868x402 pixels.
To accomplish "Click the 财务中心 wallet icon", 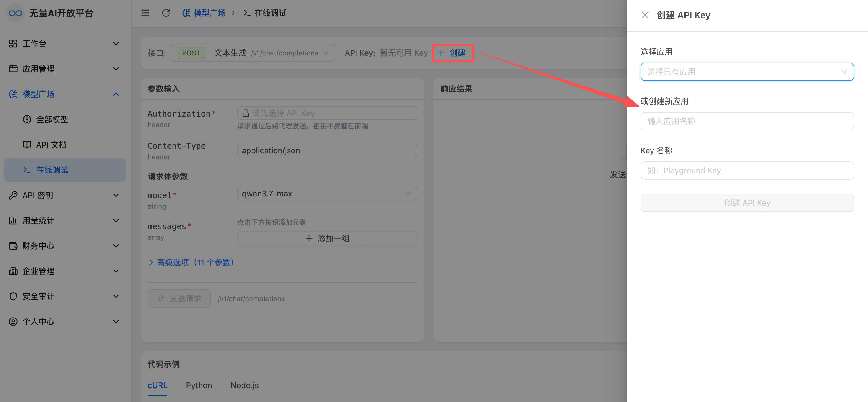I will (13, 246).
